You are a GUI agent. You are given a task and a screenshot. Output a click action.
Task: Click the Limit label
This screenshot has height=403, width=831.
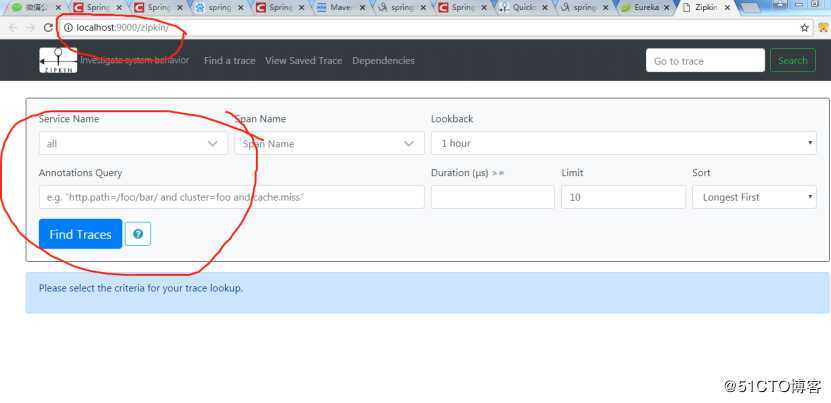[572, 172]
